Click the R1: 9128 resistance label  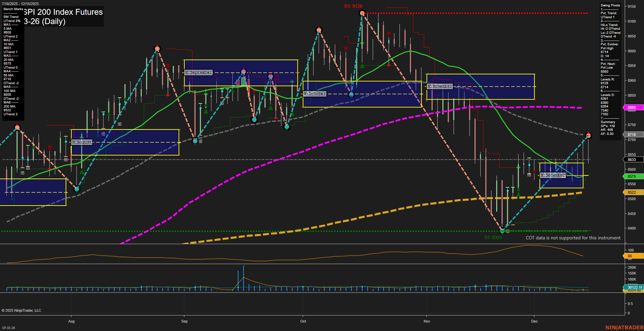coord(353,6)
